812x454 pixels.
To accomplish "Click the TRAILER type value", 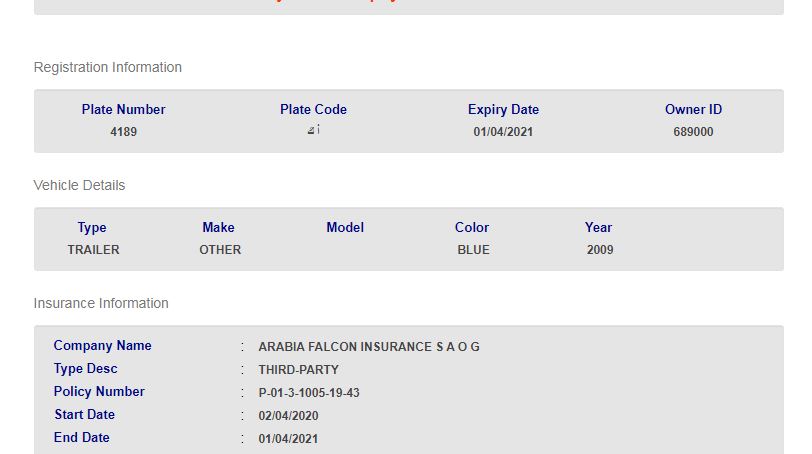I will (x=93, y=250).
